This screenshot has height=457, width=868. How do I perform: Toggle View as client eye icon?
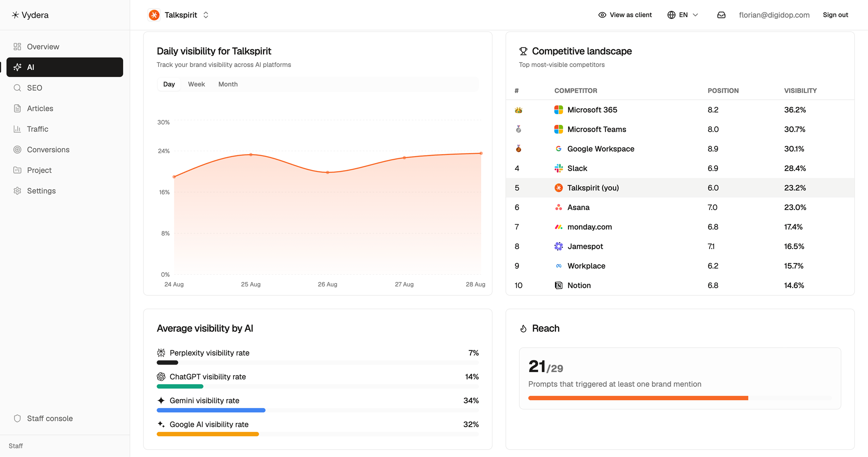[602, 15]
